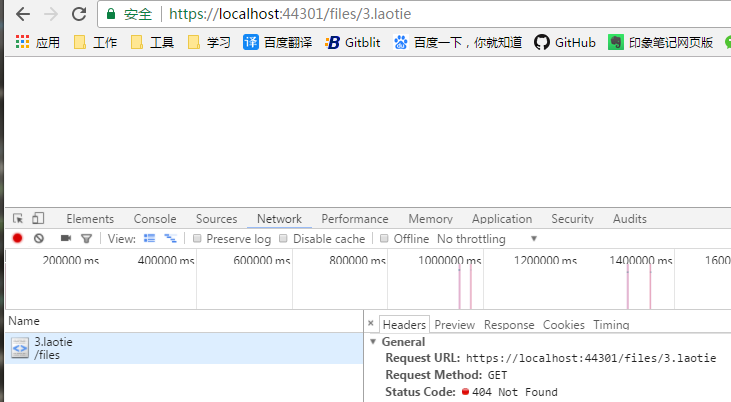Open the No throttling dropdown
This screenshot has width=731, height=402.
pyautogui.click(x=487, y=239)
